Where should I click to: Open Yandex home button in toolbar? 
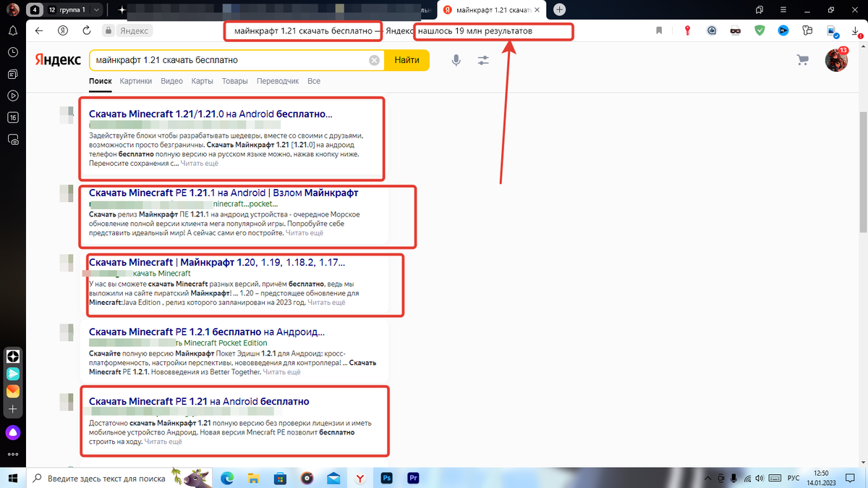click(63, 31)
